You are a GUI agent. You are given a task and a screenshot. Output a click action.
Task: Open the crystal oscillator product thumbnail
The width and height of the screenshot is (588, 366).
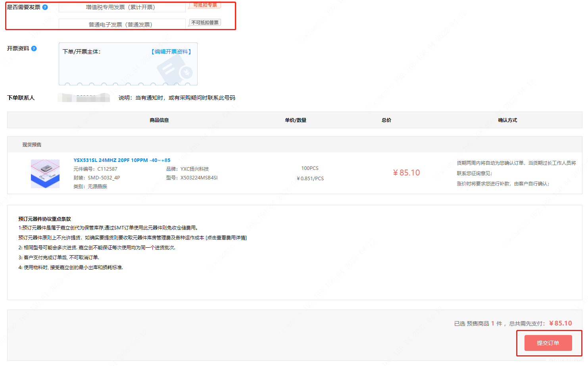45,174
